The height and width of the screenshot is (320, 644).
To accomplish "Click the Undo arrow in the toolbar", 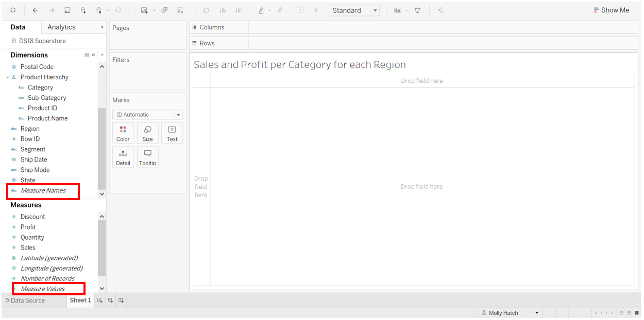I will pyautogui.click(x=35, y=10).
